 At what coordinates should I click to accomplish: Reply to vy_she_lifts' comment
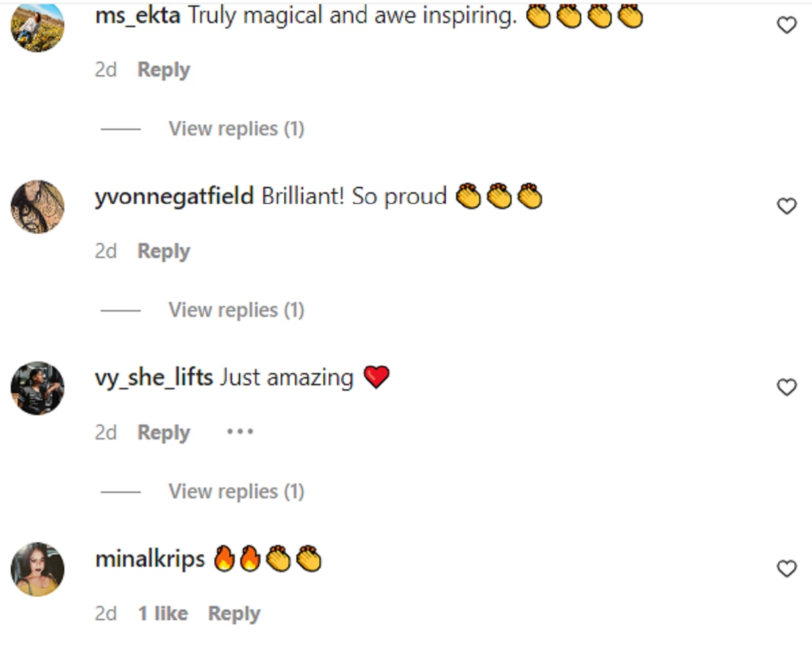click(x=164, y=432)
